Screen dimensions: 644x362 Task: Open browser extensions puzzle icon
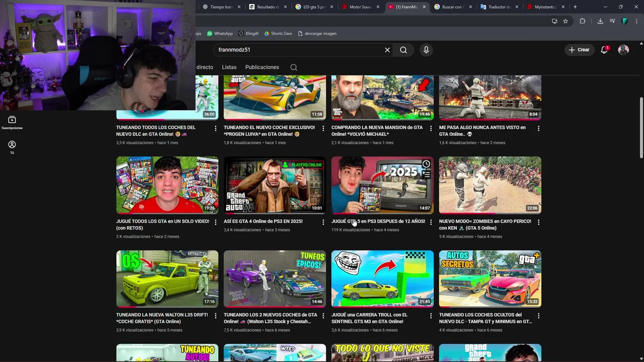[583, 21]
